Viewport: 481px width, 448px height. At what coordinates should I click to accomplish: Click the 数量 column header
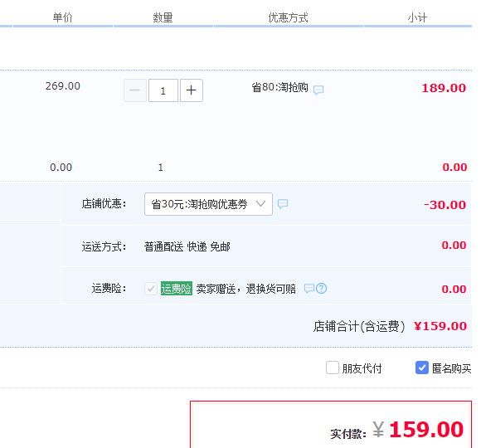(163, 17)
